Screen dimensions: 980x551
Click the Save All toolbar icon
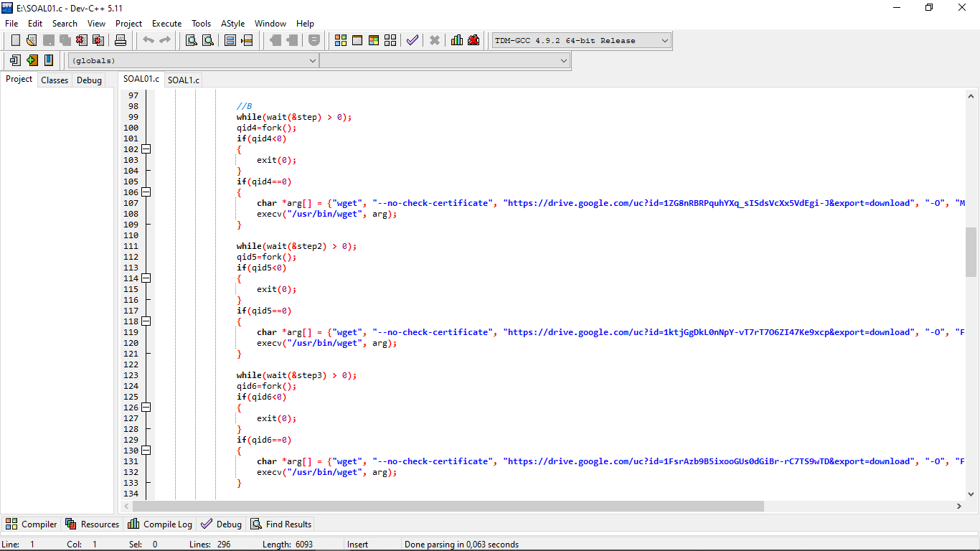pyautogui.click(x=65, y=40)
